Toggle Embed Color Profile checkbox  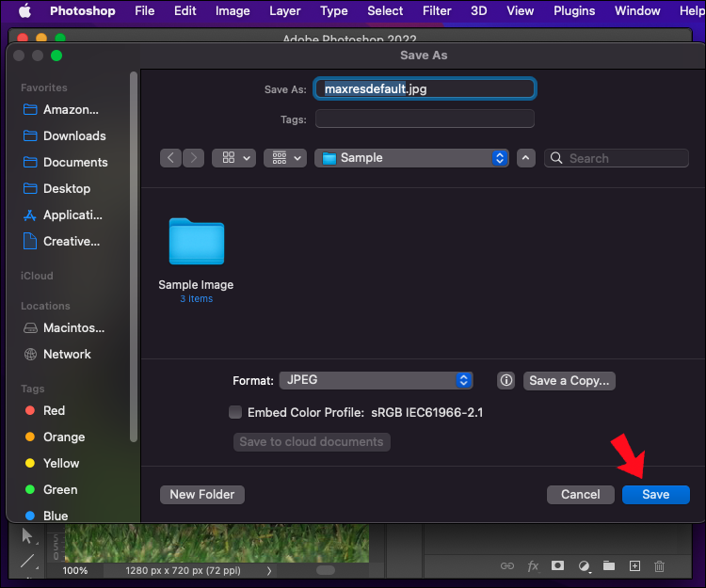click(235, 412)
